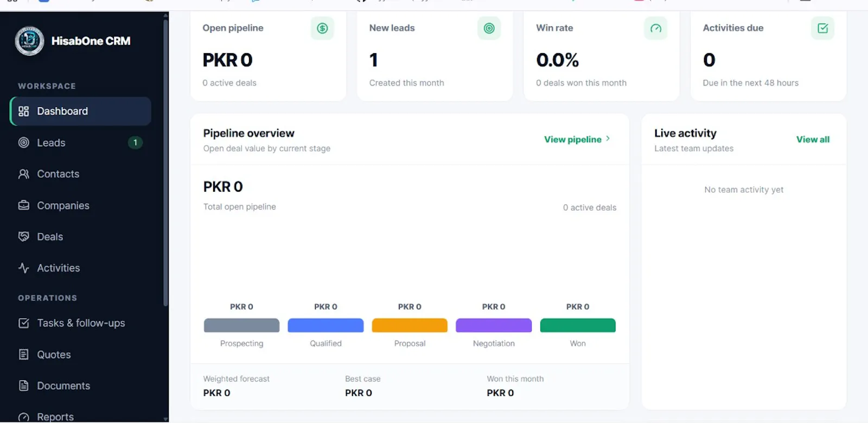Screen dimensions: 868x423
Task: Click the Quotes document icon in sidebar
Action: click(x=23, y=355)
